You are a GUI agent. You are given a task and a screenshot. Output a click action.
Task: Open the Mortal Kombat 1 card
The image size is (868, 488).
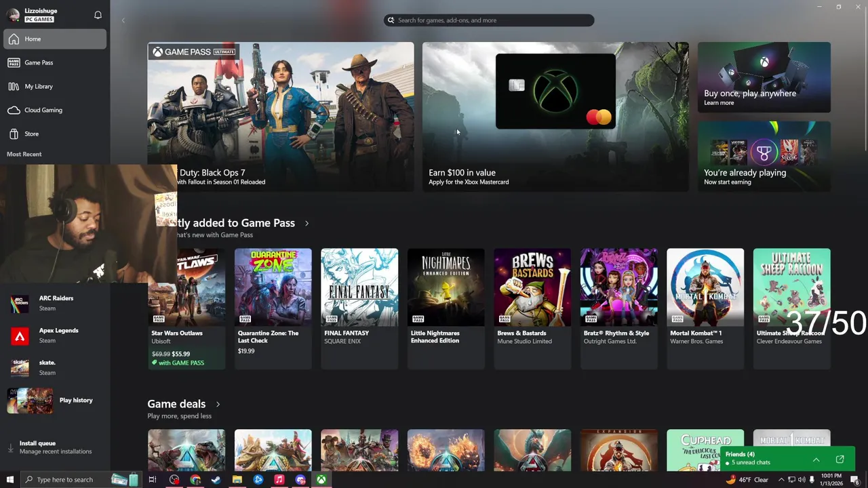[705, 308]
